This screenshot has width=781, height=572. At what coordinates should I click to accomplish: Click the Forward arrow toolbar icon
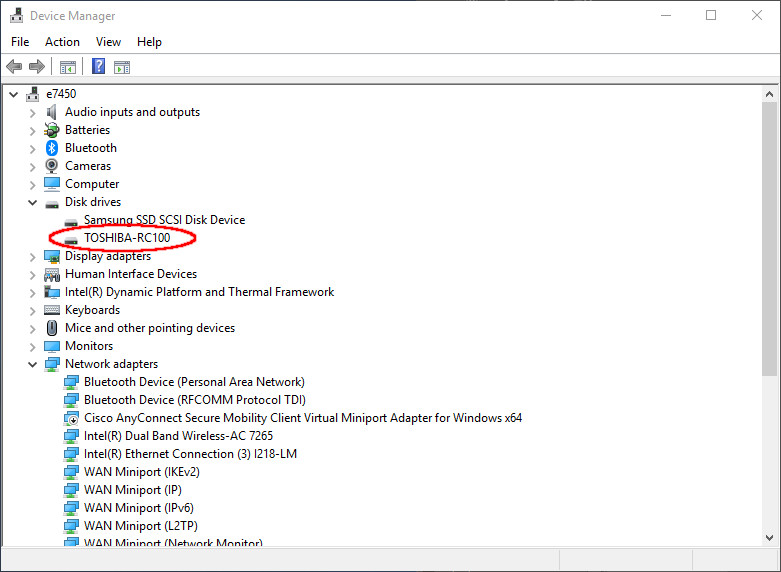[37, 66]
